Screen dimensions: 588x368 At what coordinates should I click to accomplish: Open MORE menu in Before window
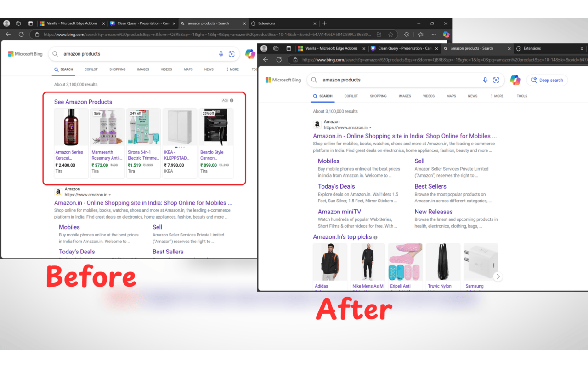(232, 69)
